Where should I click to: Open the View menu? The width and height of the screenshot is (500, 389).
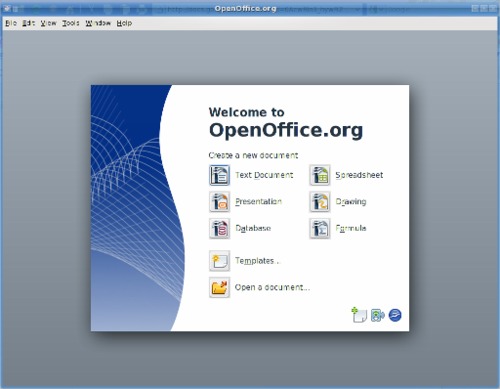tap(49, 23)
